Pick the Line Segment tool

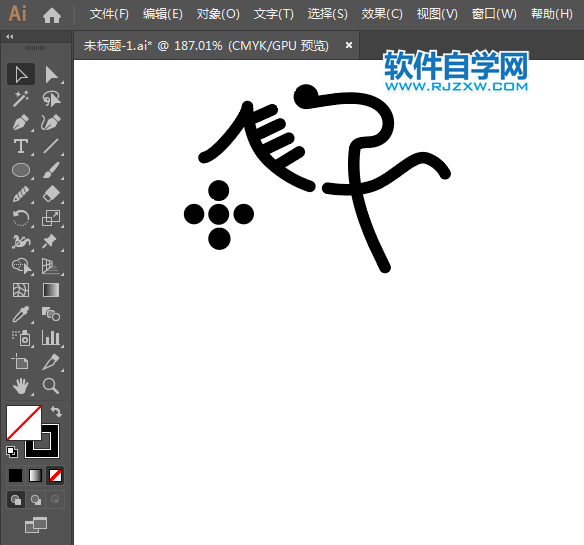pyautogui.click(x=51, y=146)
